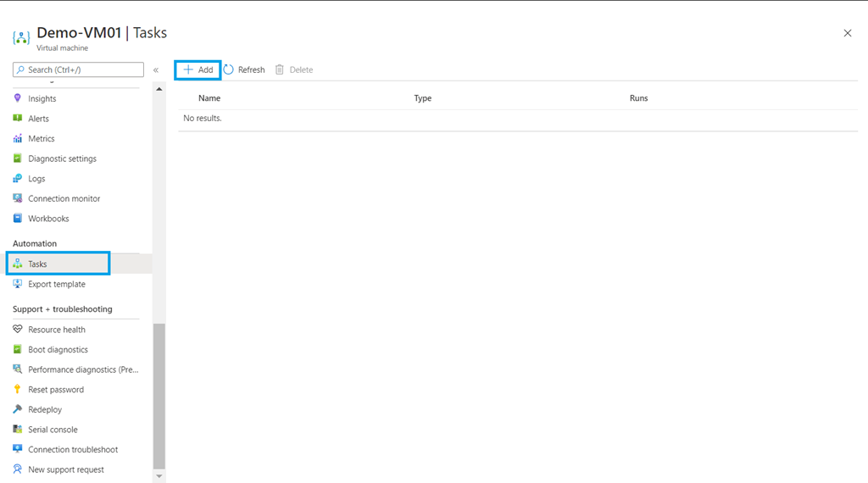
Task: Click the Export template icon
Action: [x=18, y=284]
